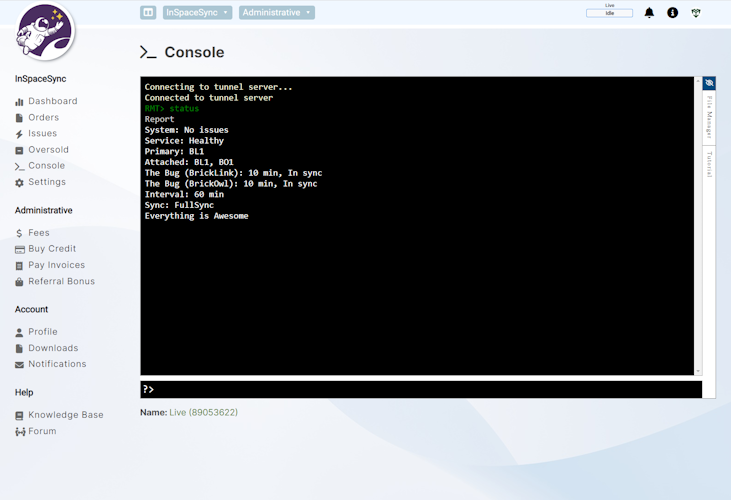Click the astronaut InSpaceSync logo
This screenshot has width=731, height=500.
pyautogui.click(x=45, y=32)
